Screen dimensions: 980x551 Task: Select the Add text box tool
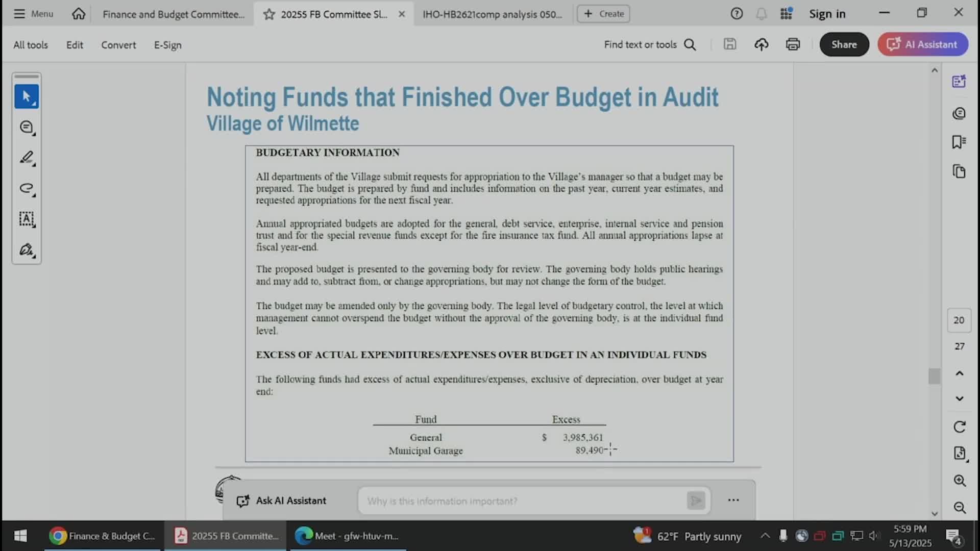27,219
